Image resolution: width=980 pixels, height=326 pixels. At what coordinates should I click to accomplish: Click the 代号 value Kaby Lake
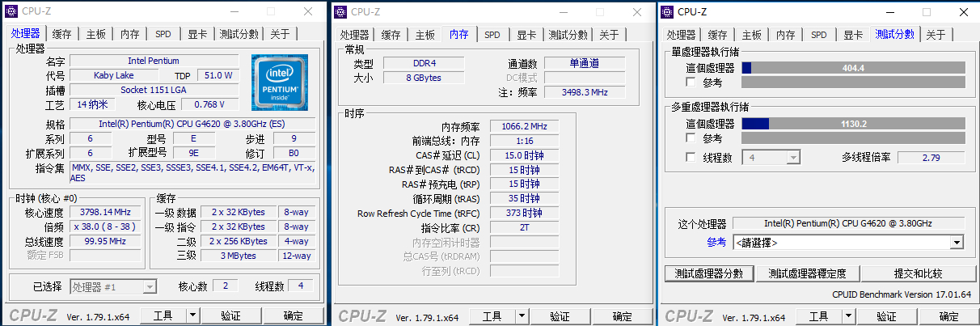tap(114, 75)
